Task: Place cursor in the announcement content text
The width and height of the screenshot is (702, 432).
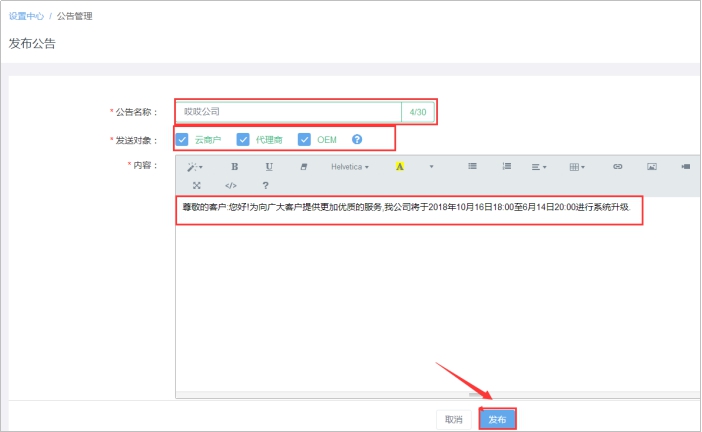Action: click(x=406, y=207)
